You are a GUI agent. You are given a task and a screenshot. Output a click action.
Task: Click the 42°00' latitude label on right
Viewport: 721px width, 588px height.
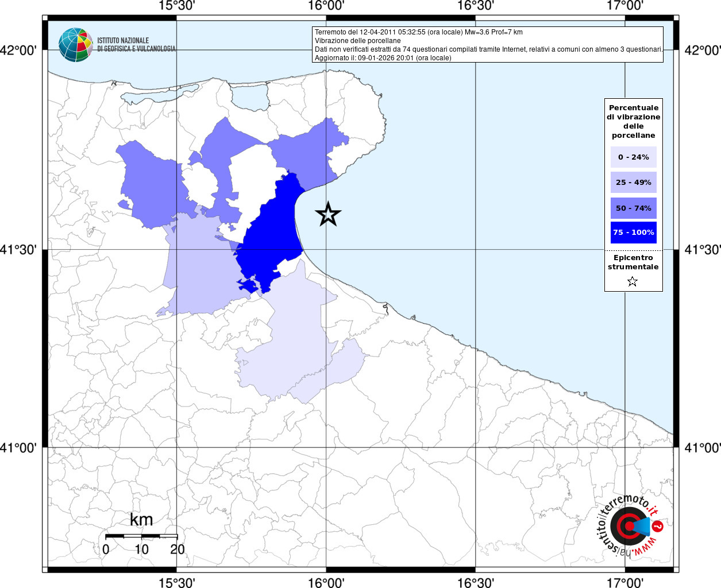click(x=702, y=51)
